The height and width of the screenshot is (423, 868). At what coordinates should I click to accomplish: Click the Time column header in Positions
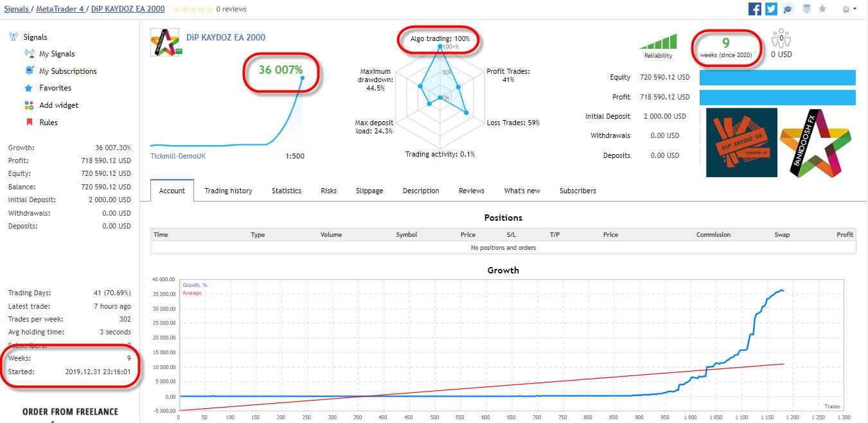161,235
